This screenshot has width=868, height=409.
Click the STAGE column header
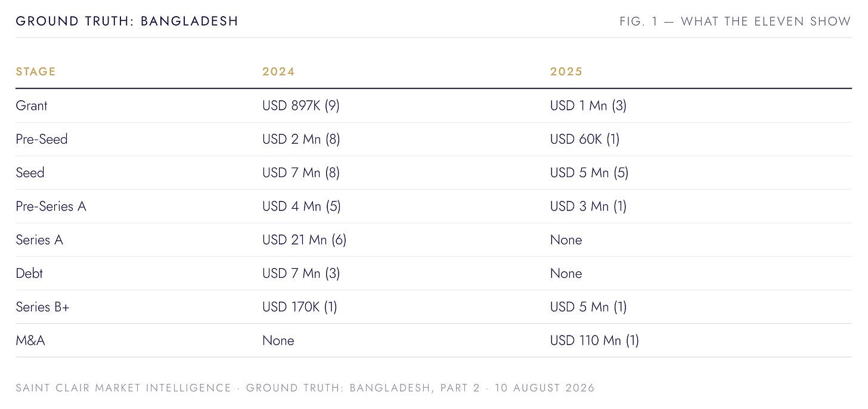tap(36, 72)
